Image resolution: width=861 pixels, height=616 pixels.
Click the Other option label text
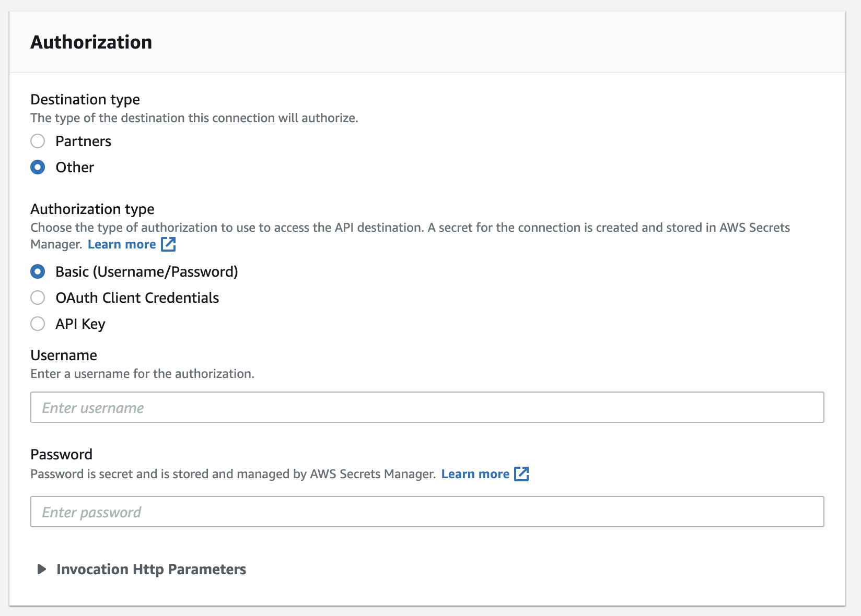pyautogui.click(x=75, y=167)
